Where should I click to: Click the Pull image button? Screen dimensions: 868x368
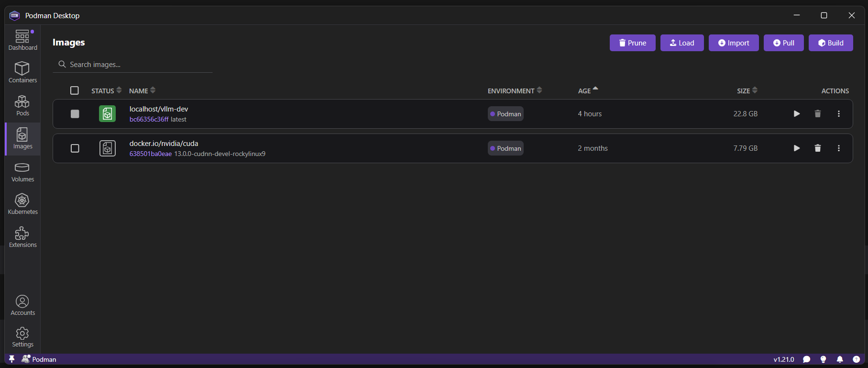[x=783, y=43]
